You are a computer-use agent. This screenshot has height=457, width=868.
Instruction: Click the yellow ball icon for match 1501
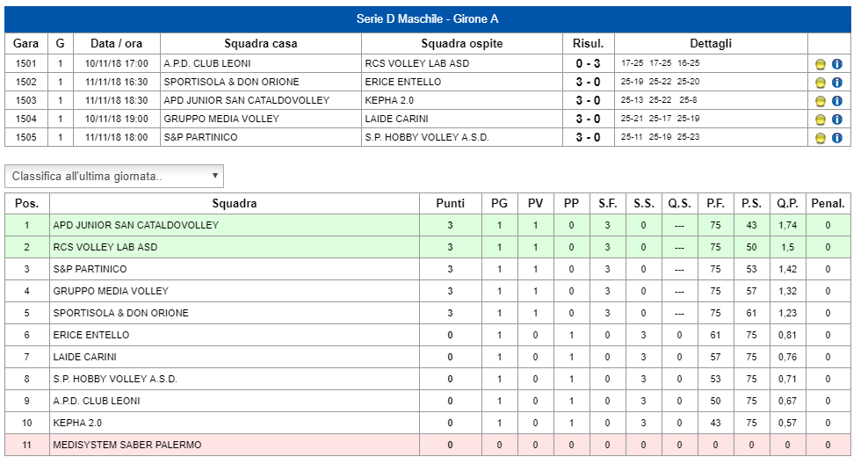(821, 64)
